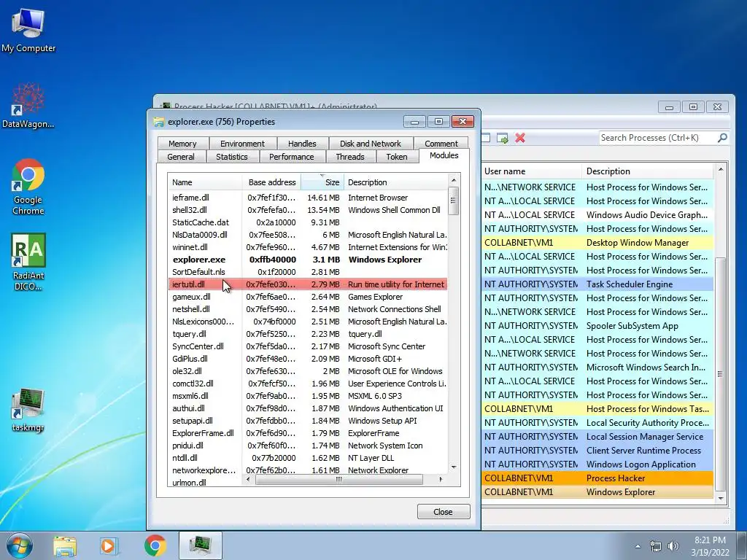Switch to the Memory tab
Viewport: 747px width, 560px height.
182,144
